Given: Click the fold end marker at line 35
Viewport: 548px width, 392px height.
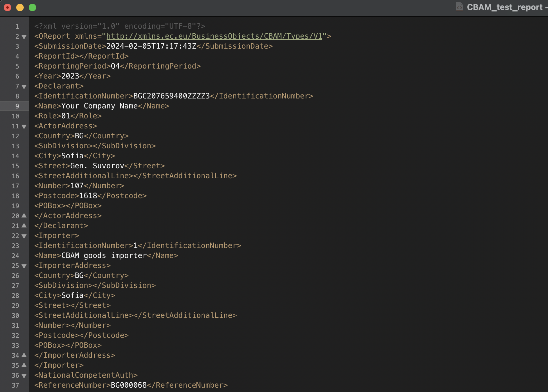Looking at the screenshot, I should (24, 365).
